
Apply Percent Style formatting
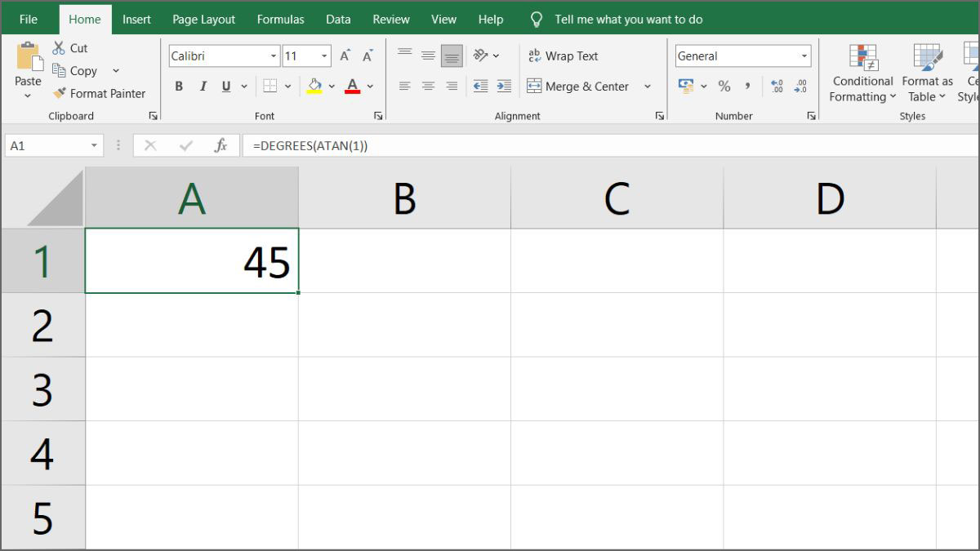pos(724,86)
